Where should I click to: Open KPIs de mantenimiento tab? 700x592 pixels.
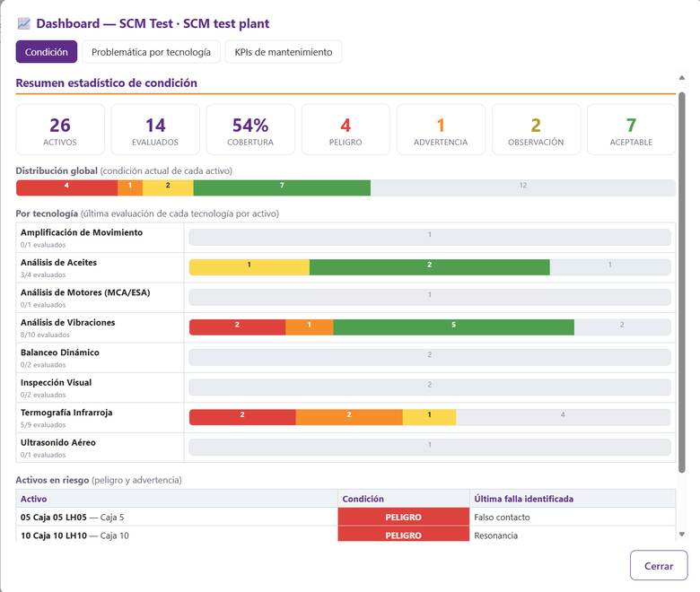pyautogui.click(x=284, y=52)
